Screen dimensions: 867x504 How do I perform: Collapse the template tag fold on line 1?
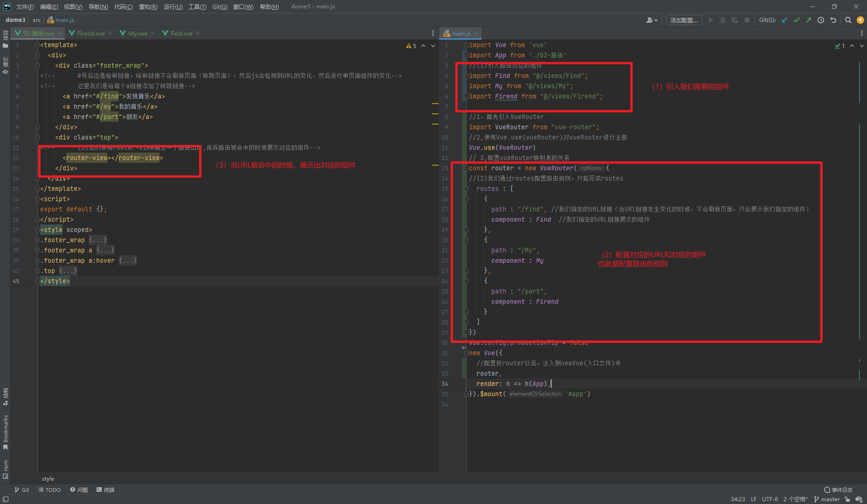tap(37, 45)
